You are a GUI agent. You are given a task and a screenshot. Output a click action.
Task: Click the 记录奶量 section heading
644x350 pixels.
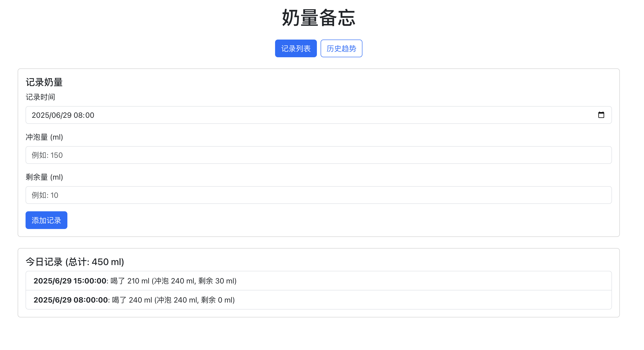(x=44, y=82)
